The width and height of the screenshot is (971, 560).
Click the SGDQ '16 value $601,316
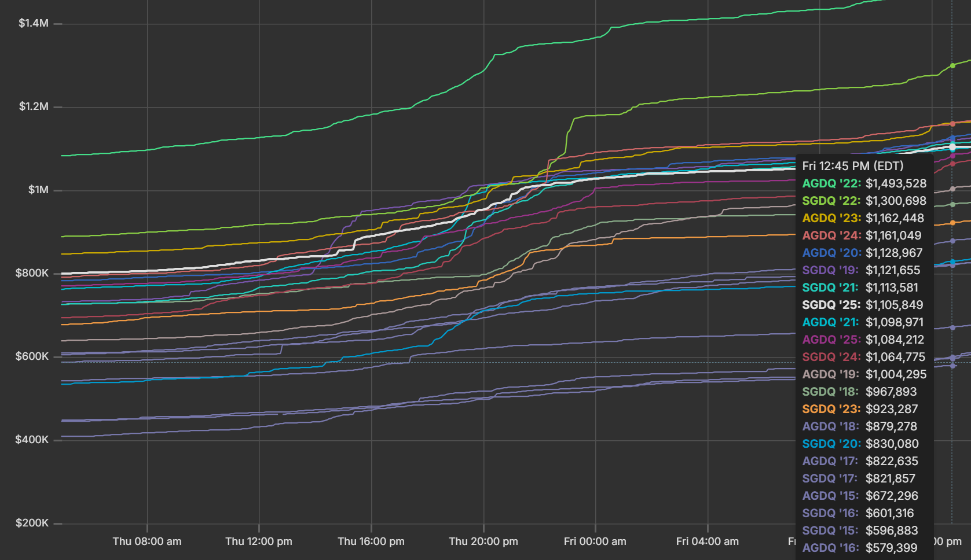click(890, 513)
